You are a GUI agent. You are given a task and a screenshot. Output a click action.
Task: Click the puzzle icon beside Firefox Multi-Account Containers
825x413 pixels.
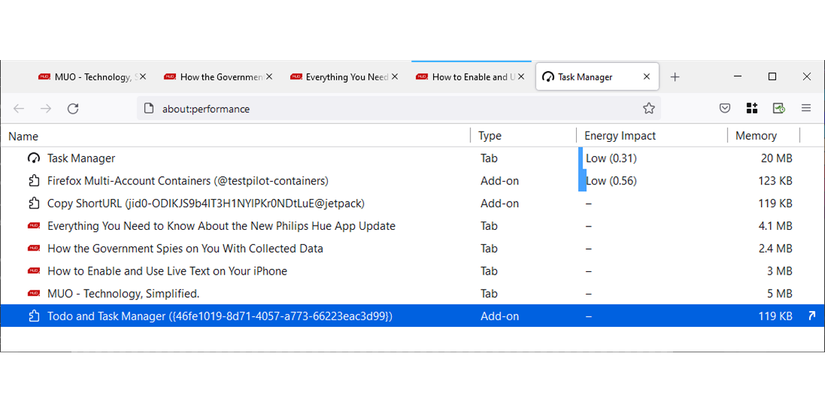tap(34, 180)
